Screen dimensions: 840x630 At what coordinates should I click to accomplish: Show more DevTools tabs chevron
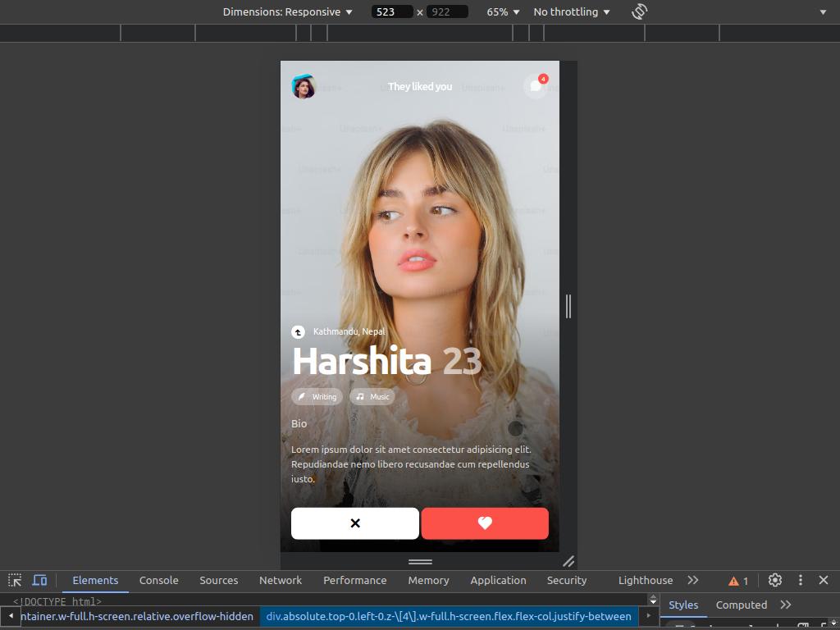693,580
